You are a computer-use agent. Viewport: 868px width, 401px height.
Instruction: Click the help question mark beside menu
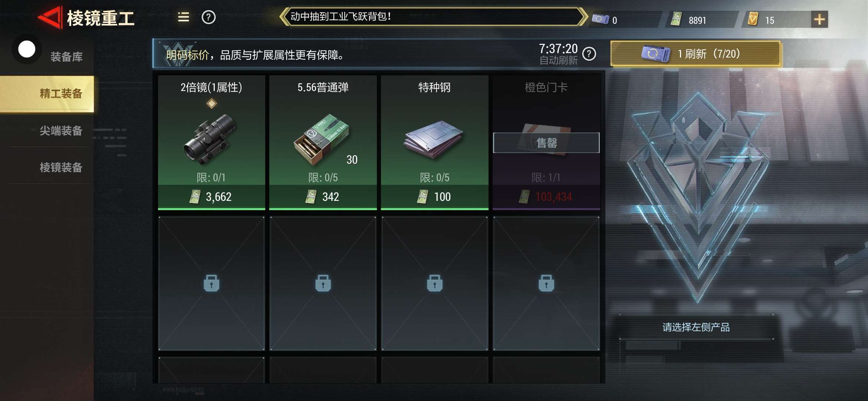[x=208, y=17]
